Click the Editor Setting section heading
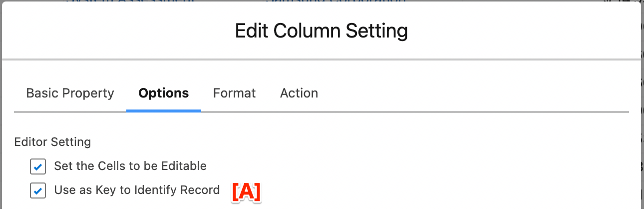The width and height of the screenshot is (644, 209). pyautogui.click(x=52, y=142)
